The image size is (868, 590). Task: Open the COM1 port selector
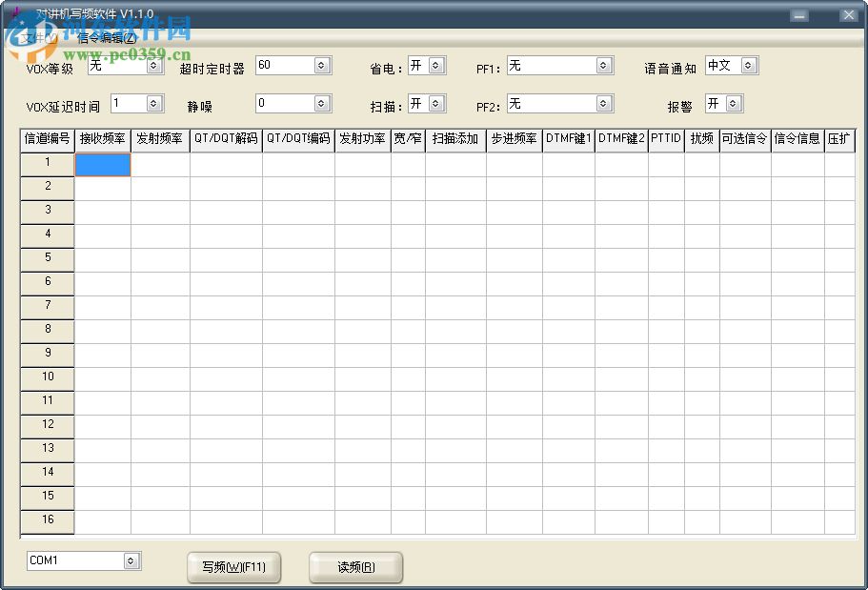[131, 560]
